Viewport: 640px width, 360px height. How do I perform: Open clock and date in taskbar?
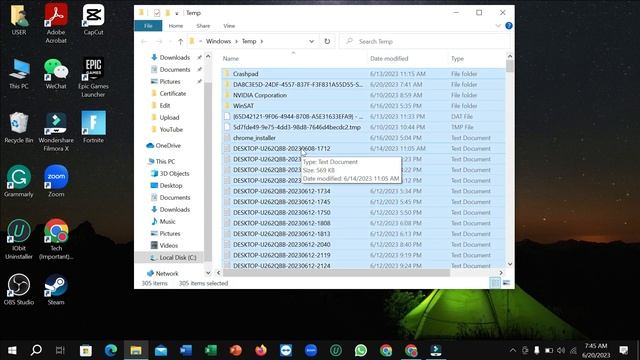pyautogui.click(x=596, y=350)
